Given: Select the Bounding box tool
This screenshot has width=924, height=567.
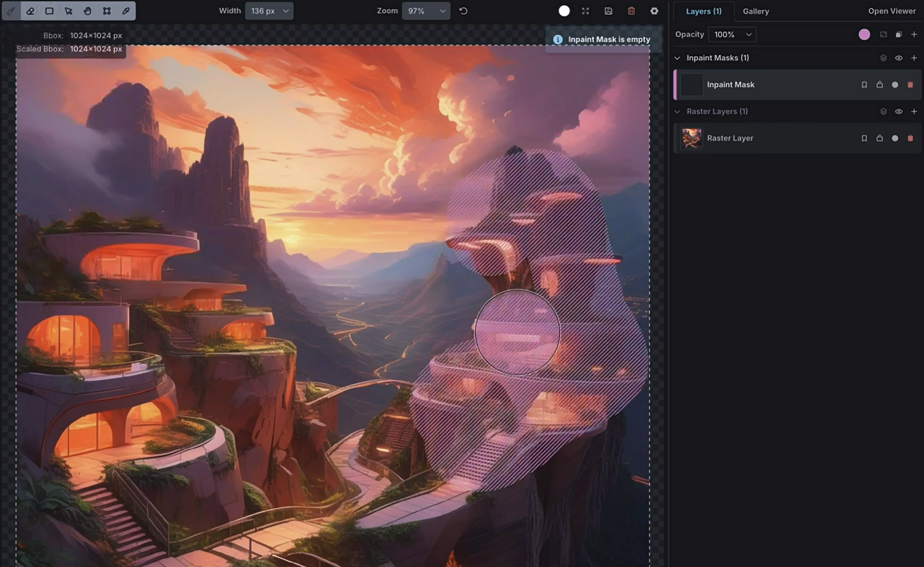Looking at the screenshot, I should 106,11.
